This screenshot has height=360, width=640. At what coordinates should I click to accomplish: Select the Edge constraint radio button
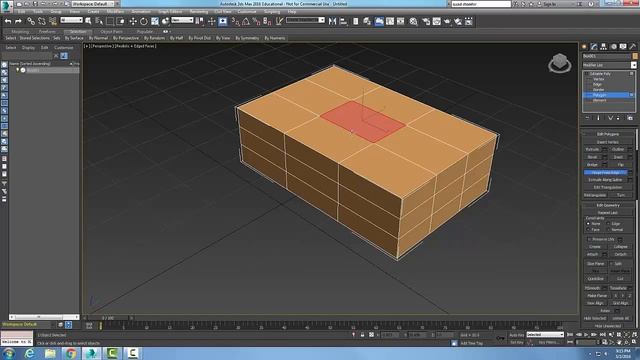[608, 224]
